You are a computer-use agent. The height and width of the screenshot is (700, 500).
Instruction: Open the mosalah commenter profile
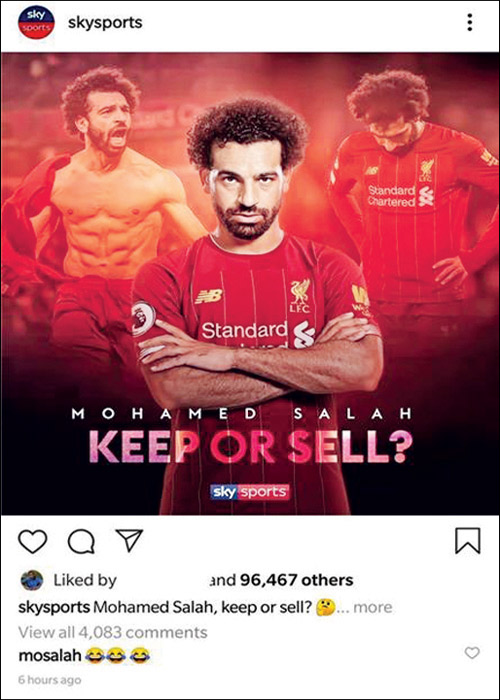coord(50,655)
